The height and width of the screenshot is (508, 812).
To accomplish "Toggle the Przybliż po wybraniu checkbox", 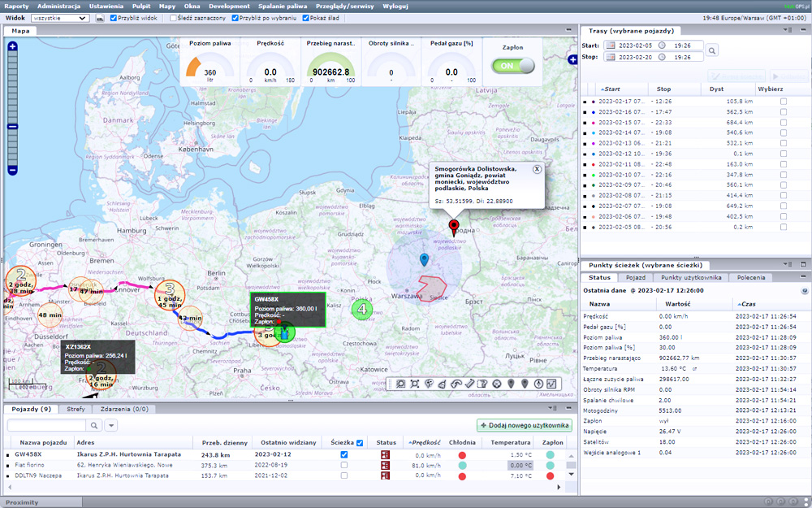I will [235, 18].
